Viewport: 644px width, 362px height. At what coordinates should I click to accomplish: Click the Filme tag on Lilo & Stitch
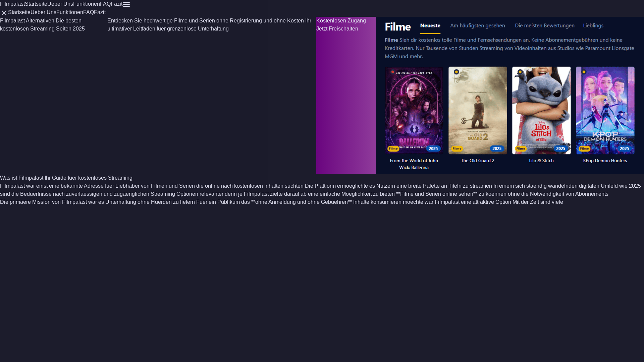click(x=521, y=148)
